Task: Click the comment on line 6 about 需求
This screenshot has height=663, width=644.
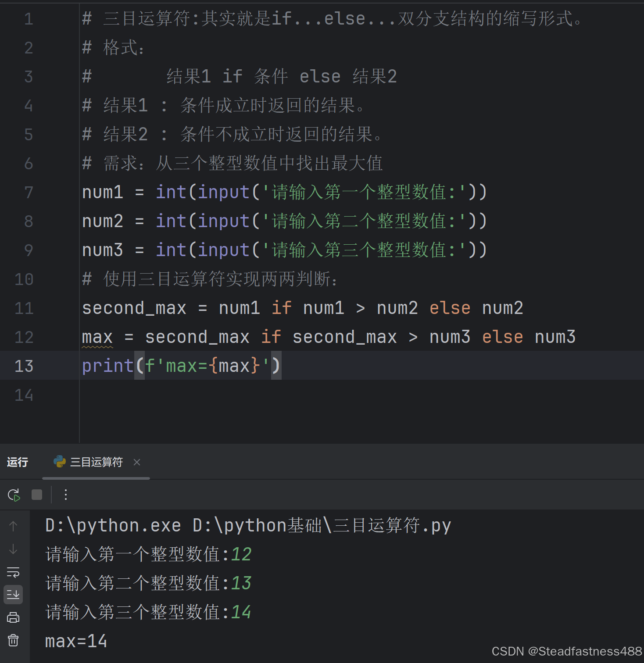Action: (233, 164)
